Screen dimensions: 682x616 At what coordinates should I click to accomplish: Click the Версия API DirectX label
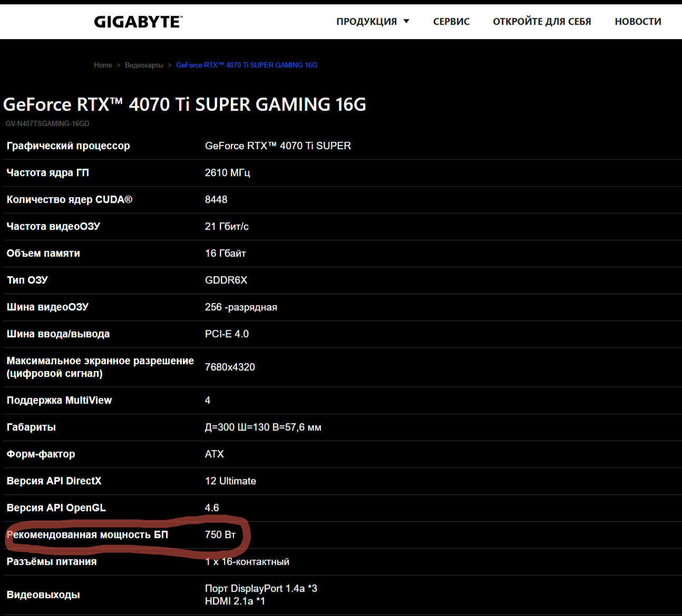click(x=54, y=481)
